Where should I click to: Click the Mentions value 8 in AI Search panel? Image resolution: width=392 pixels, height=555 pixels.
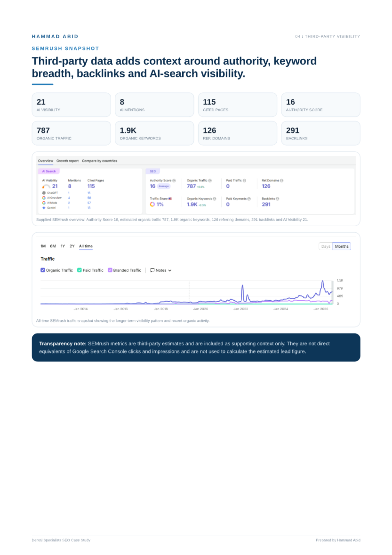click(x=69, y=186)
